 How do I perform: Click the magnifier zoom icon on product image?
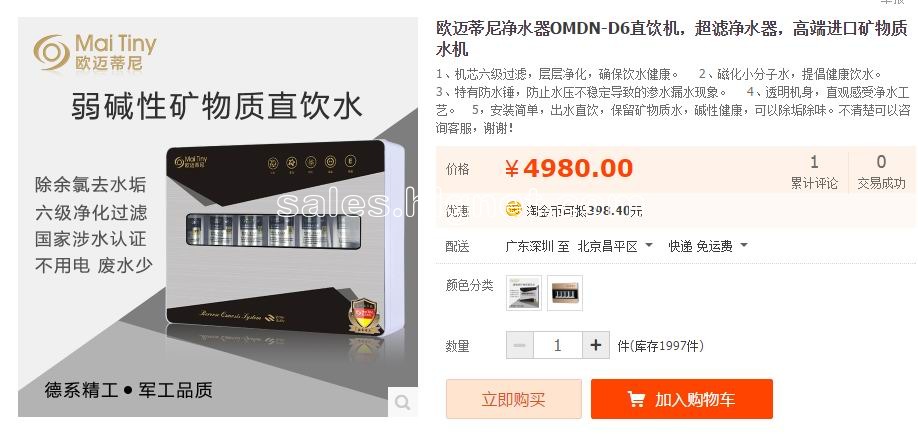(x=403, y=402)
